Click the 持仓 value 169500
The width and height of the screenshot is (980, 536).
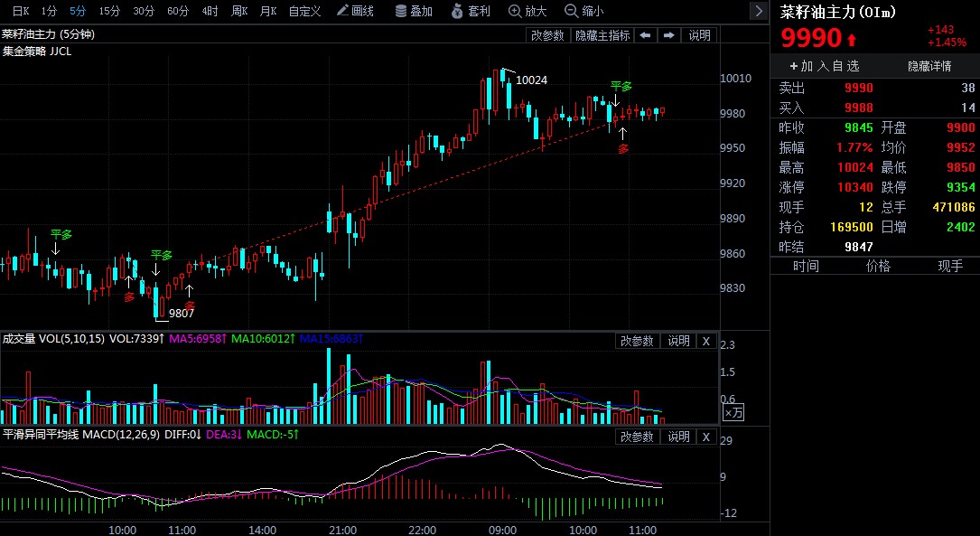851,227
